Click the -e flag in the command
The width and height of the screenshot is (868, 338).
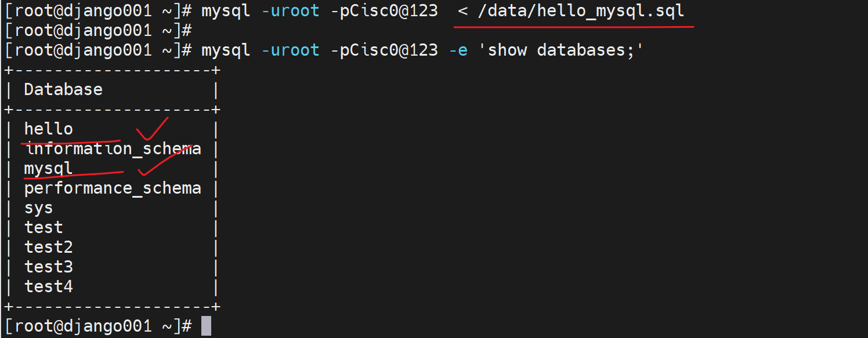pos(458,50)
